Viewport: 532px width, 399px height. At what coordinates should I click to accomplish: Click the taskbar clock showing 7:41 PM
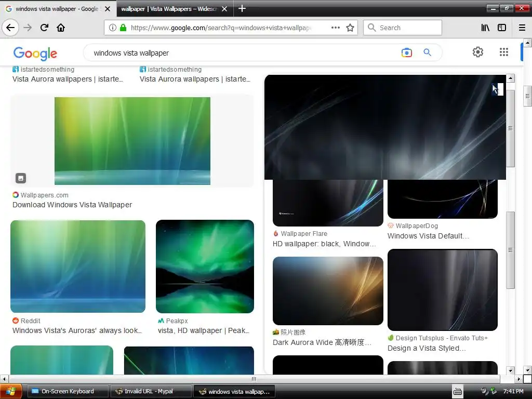tap(513, 391)
